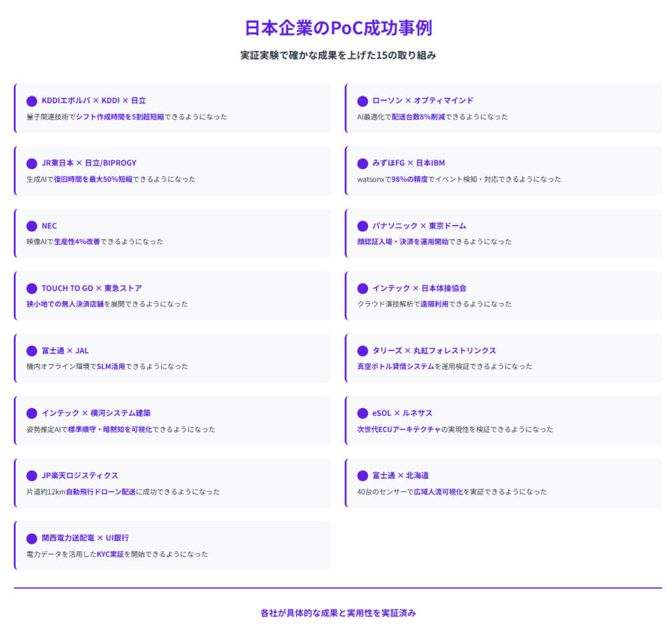Click the purple dot beside KDDIエボルバ × KDDI × 日立
Image resolution: width=672 pixels, height=633 pixels.
pos(31,101)
